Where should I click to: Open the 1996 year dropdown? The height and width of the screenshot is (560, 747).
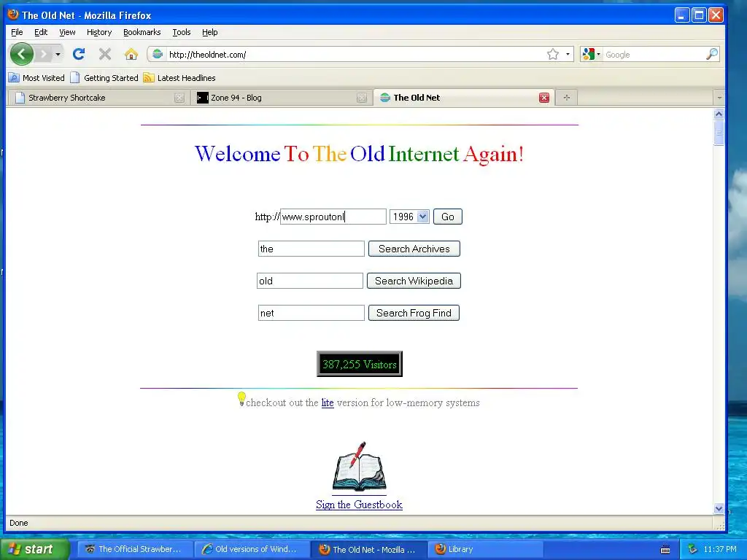(x=410, y=217)
